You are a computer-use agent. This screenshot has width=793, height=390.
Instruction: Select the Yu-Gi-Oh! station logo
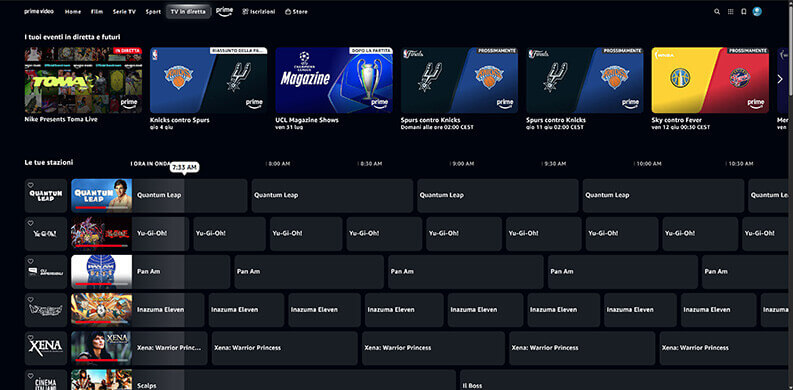point(46,234)
